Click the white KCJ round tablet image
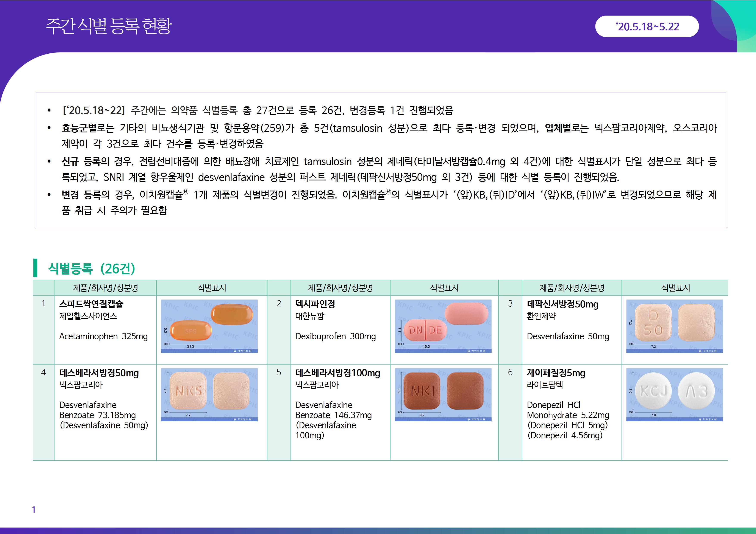 tap(674, 394)
